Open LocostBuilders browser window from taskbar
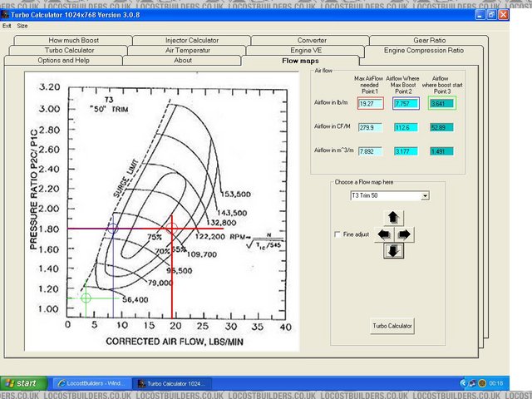The image size is (532, 399). (x=91, y=383)
